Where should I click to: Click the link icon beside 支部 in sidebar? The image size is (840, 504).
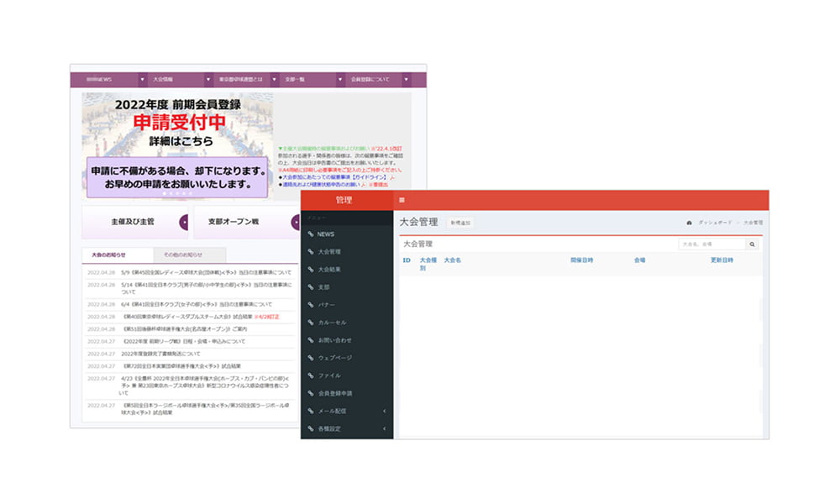click(x=310, y=287)
